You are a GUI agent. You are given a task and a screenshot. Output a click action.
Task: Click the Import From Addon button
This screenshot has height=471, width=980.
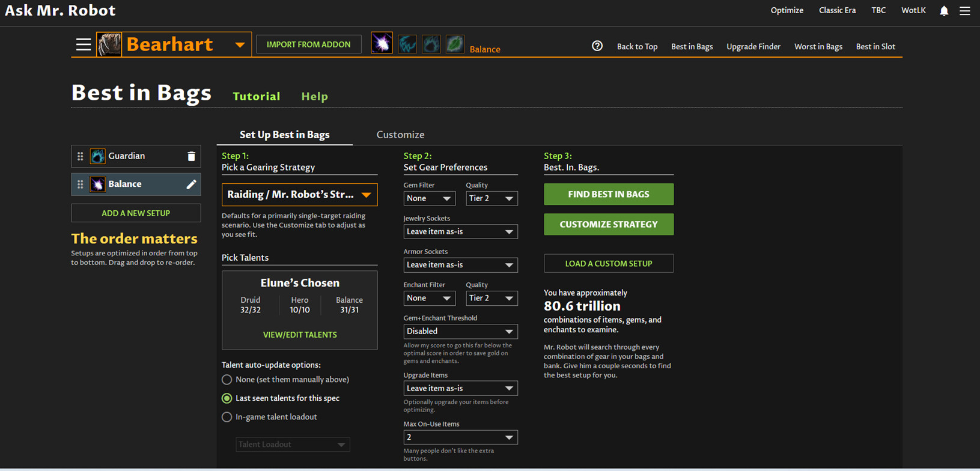click(308, 44)
